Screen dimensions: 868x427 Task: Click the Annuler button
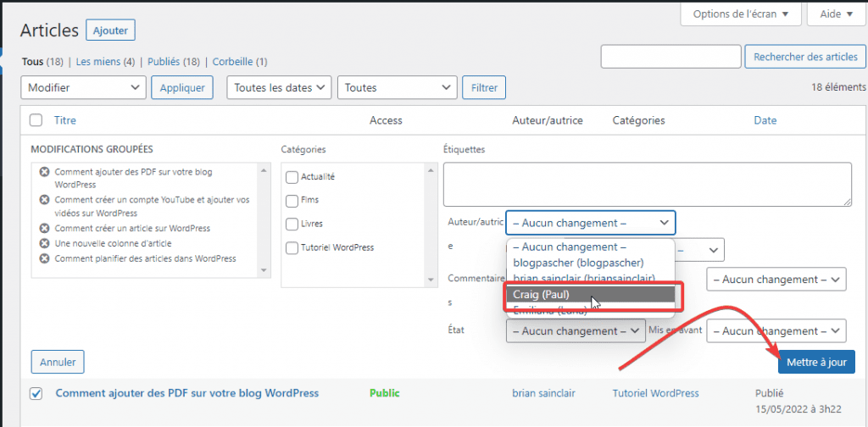pos(58,362)
